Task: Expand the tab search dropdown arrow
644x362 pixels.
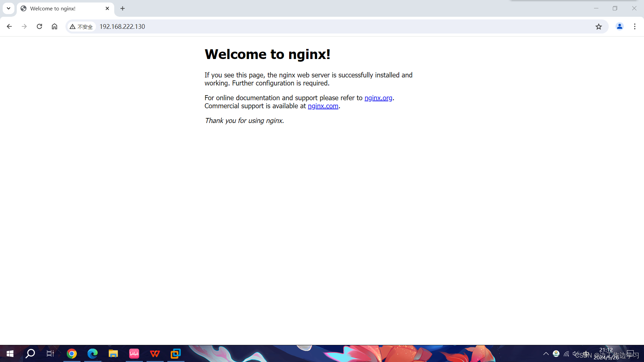Action: point(8,8)
